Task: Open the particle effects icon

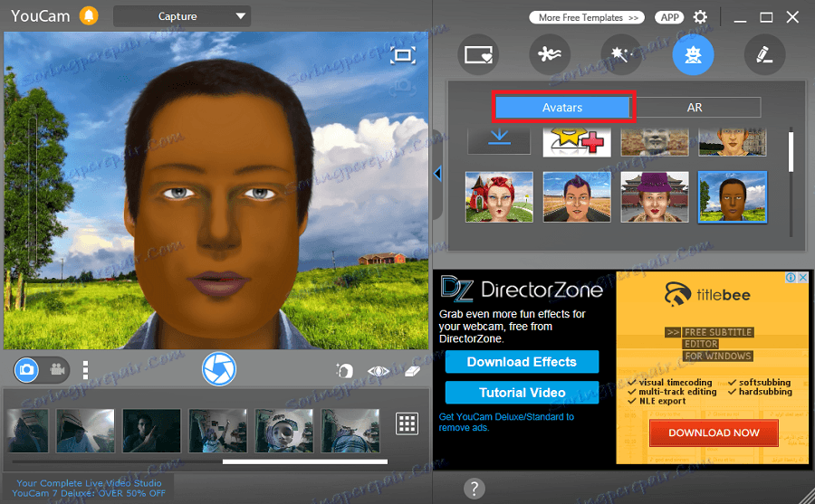Action: coord(550,54)
